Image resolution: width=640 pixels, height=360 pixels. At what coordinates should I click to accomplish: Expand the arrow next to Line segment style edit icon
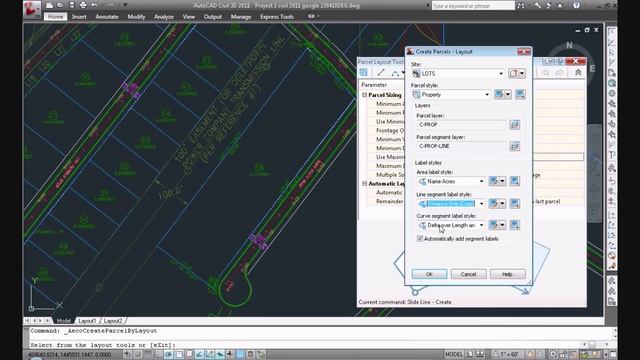coord(502,203)
